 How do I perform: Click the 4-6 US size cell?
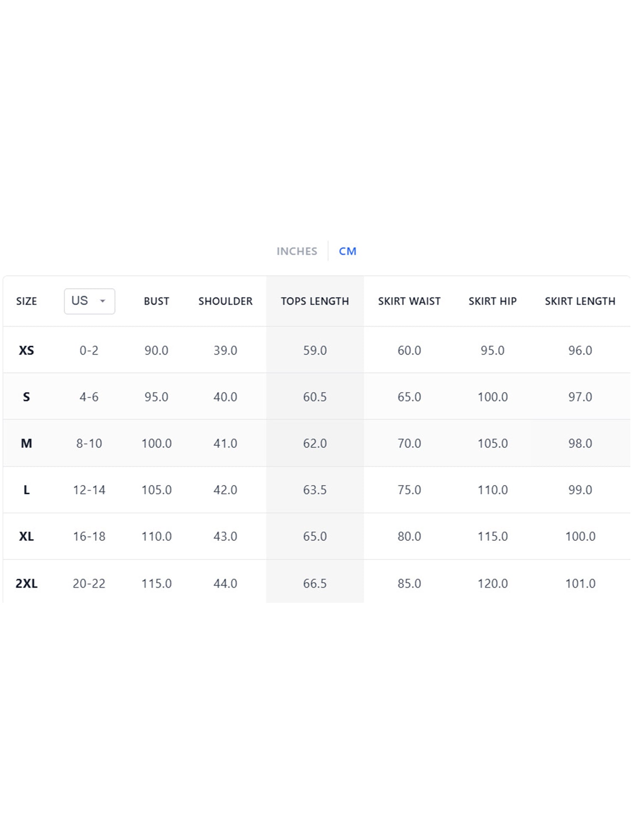[x=89, y=397]
